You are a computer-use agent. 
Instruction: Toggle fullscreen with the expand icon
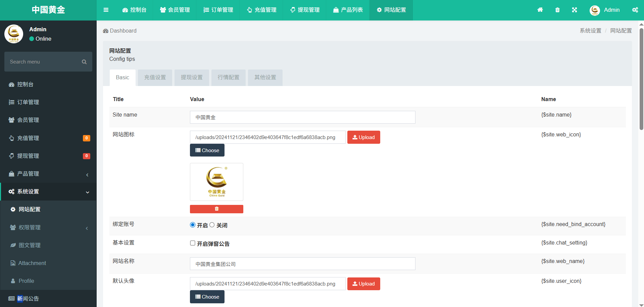point(575,10)
